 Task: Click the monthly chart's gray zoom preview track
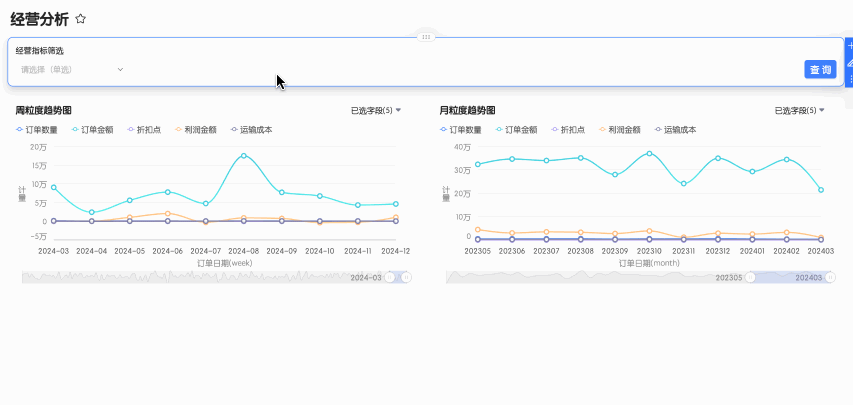click(x=596, y=277)
